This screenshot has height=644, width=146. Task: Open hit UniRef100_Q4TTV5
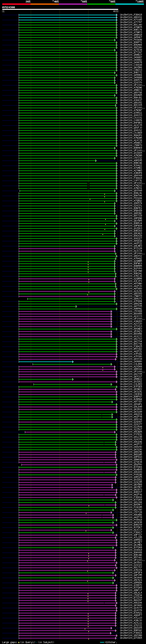pos(131,306)
